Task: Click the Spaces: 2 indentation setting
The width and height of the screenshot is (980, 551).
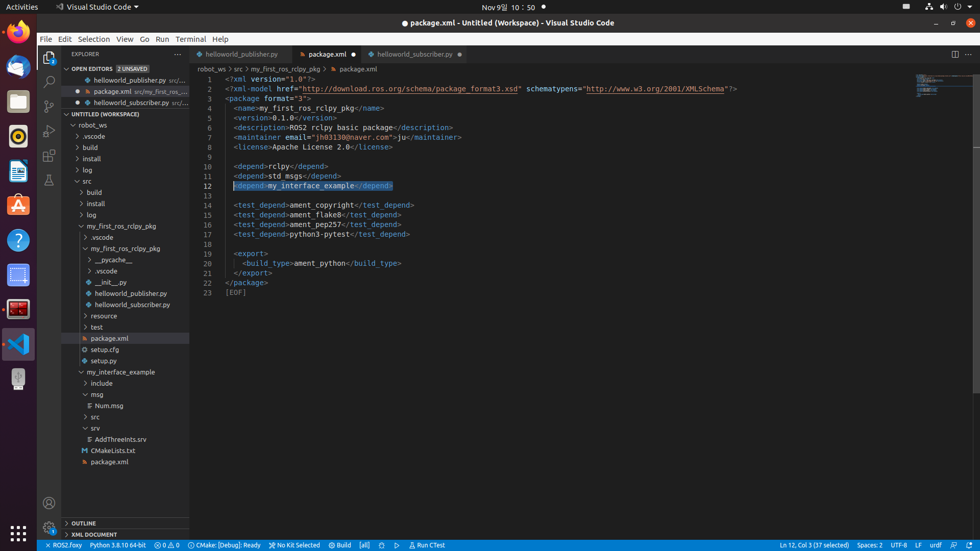Action: pos(869,545)
